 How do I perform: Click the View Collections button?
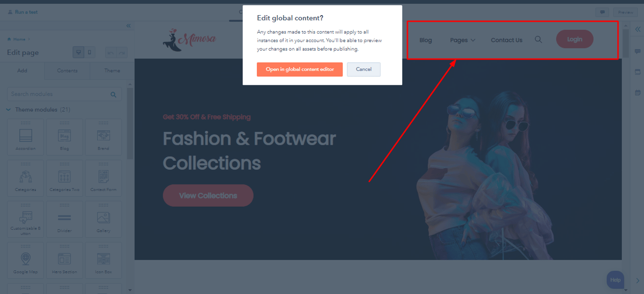[208, 195]
